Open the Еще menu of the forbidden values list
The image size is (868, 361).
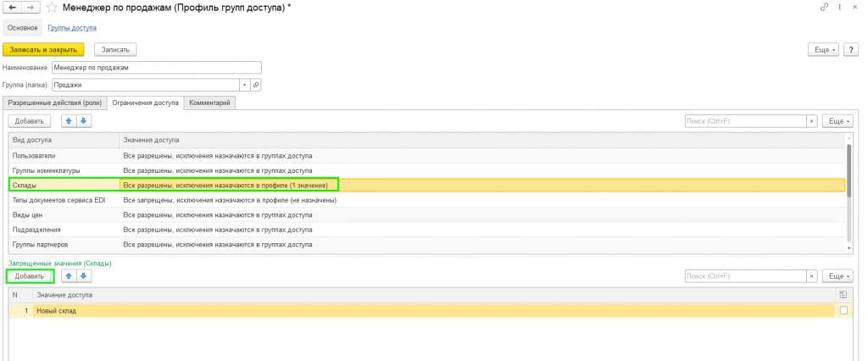[x=837, y=275]
